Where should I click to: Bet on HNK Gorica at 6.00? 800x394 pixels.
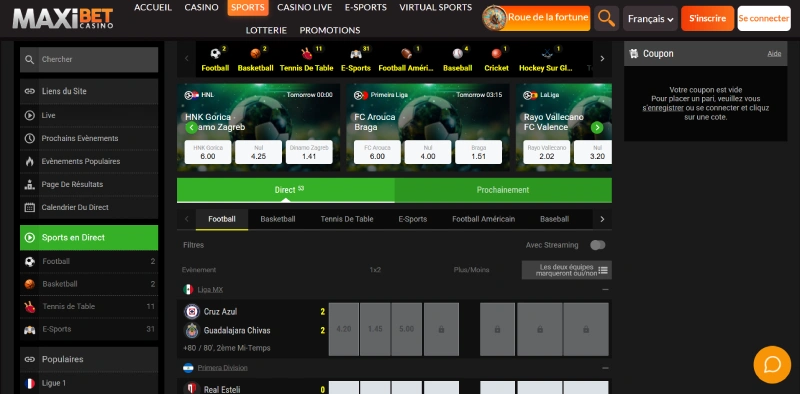[x=208, y=152]
